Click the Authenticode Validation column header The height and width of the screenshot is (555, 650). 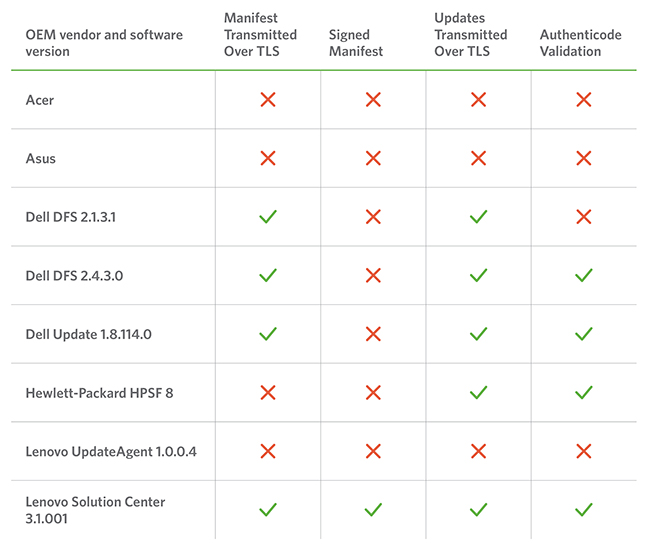point(580,43)
